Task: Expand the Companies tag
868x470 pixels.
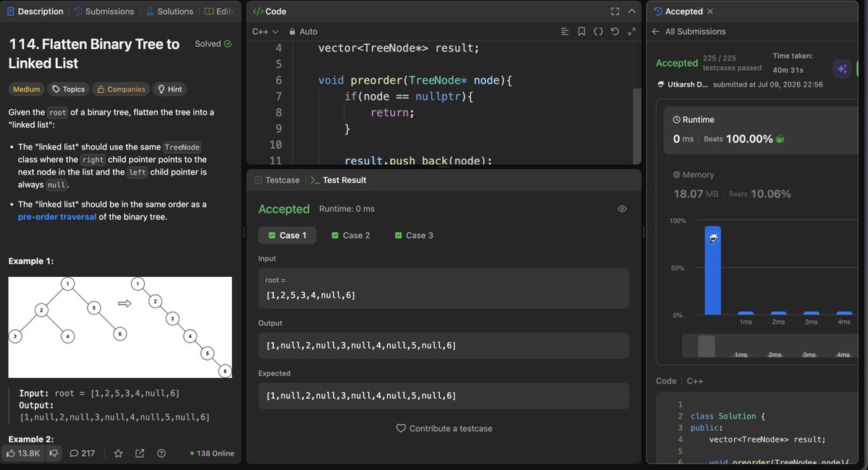Action: click(121, 90)
